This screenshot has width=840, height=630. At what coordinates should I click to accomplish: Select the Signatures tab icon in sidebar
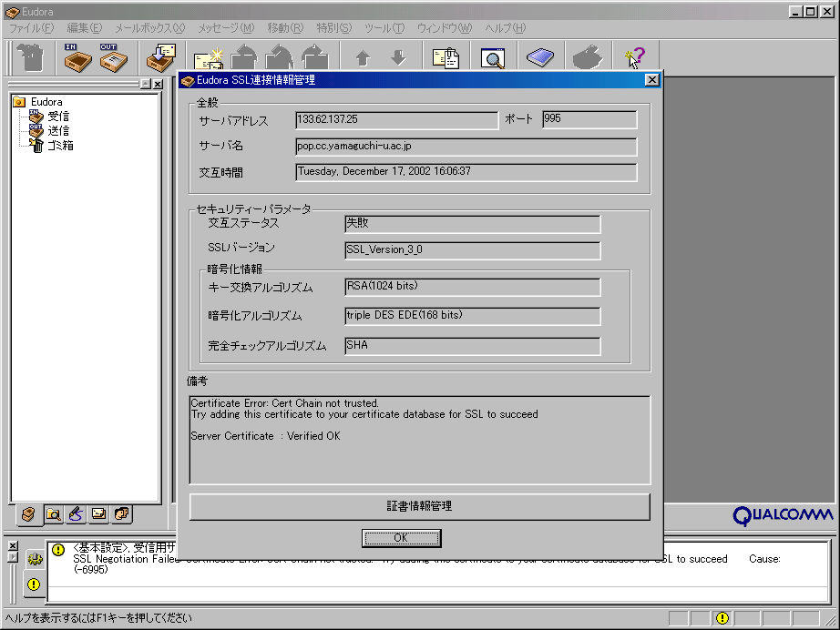pyautogui.click(x=76, y=514)
